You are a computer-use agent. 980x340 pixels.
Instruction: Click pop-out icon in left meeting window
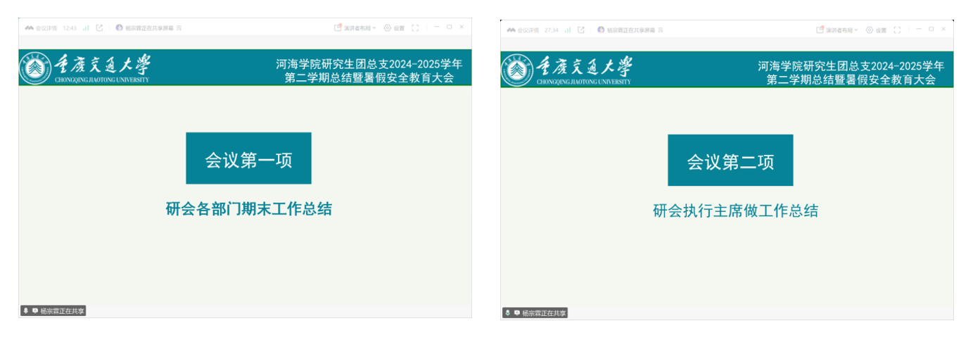coord(99,28)
